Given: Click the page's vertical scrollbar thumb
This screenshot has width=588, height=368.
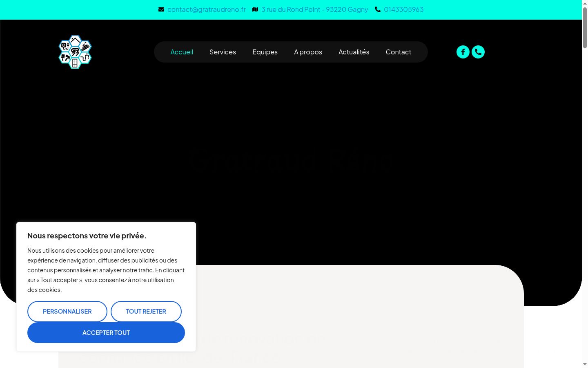Looking at the screenshot, I should [585, 28].
